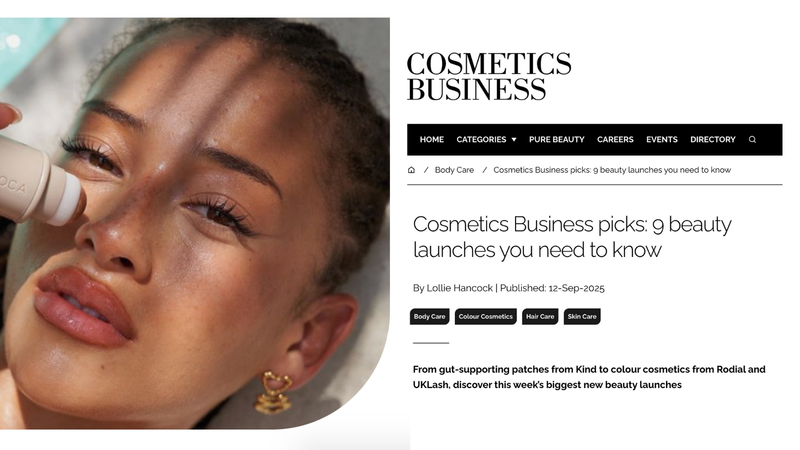The width and height of the screenshot is (800, 450).
Task: Expand the Categories dropdown arrow
Action: point(514,139)
